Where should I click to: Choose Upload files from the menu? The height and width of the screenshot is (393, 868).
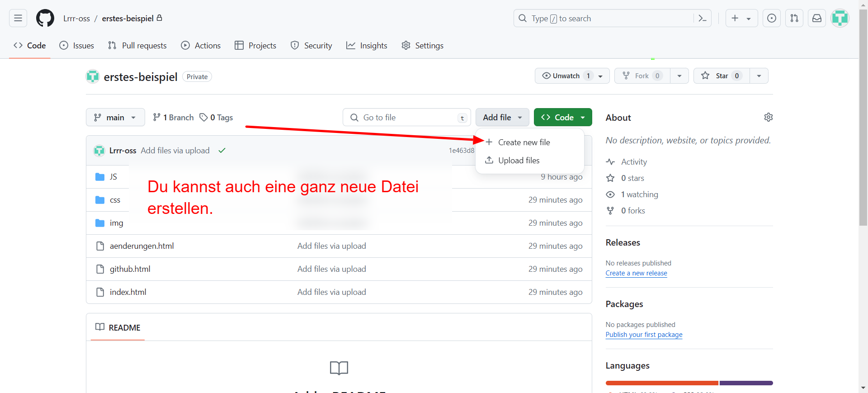(519, 161)
